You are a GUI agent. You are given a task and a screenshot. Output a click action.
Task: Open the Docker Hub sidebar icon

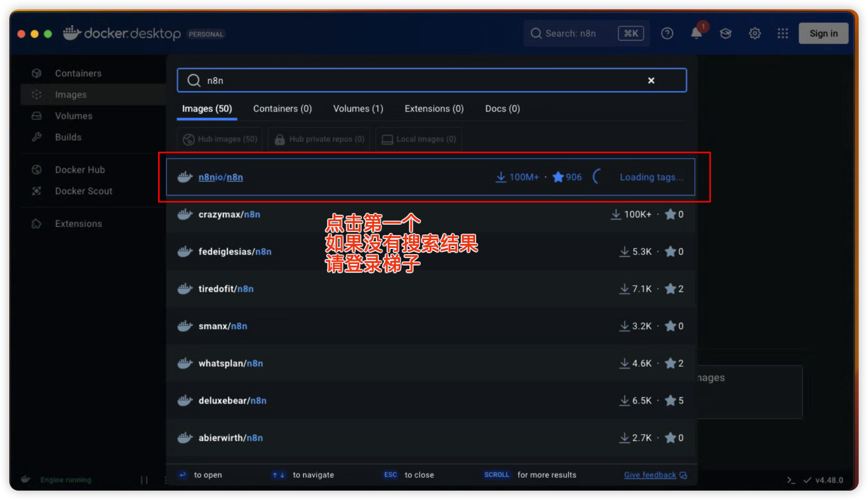coord(36,170)
